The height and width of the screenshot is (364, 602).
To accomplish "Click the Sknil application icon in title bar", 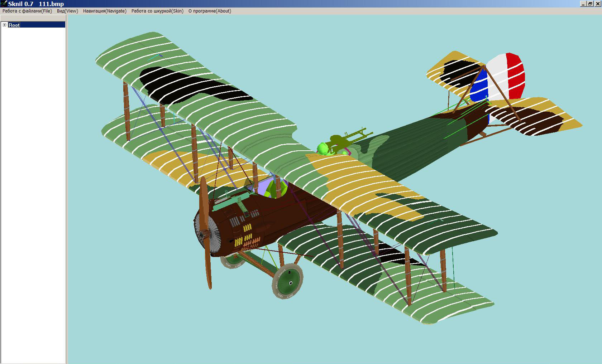I will tap(4, 4).
